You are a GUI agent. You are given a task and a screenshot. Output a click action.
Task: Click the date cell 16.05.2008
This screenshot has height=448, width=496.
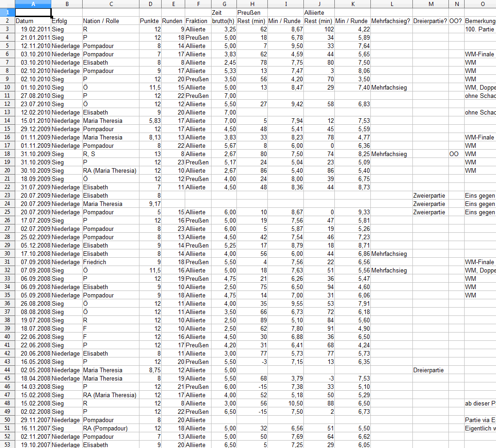click(x=33, y=362)
